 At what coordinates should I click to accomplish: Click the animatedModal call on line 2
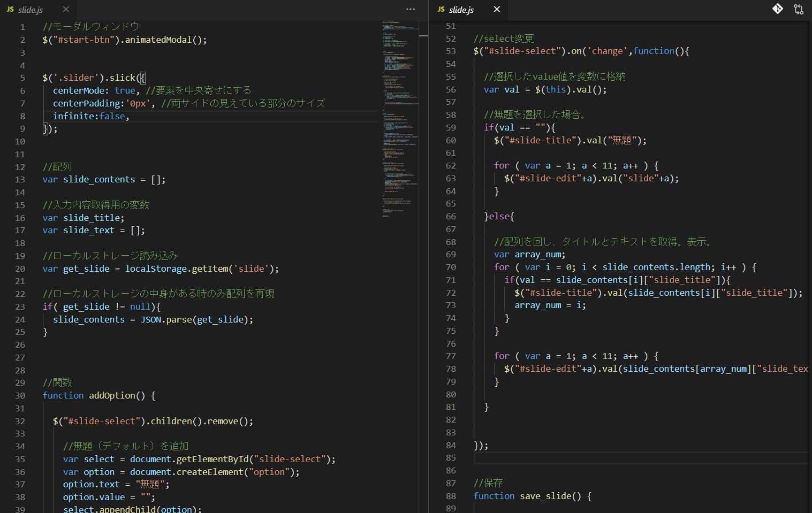tap(158, 40)
